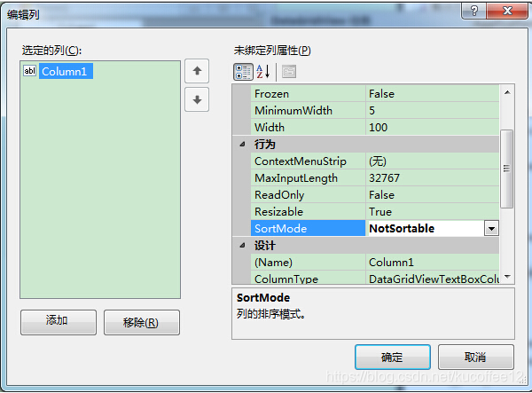This screenshot has width=532, height=393.
Task: Select the Frozen property row
Action: click(308, 94)
